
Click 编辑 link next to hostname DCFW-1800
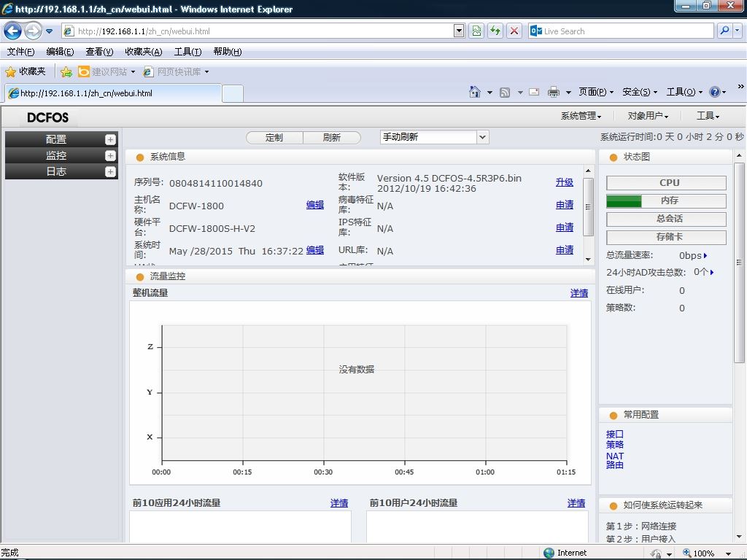315,205
